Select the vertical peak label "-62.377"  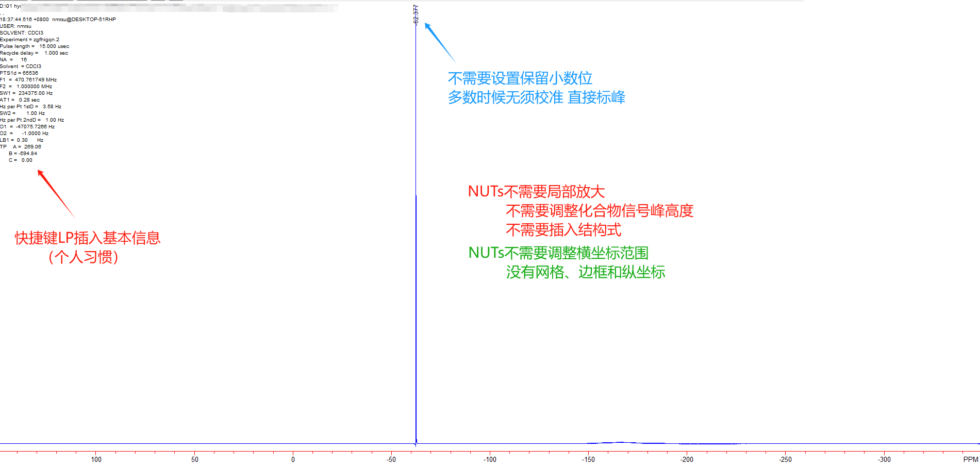[x=416, y=14]
